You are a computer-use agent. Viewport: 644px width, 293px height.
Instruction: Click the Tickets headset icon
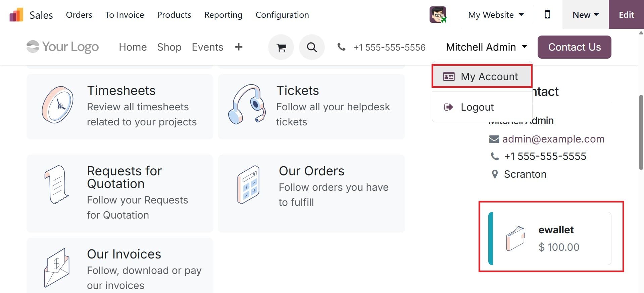(x=247, y=105)
